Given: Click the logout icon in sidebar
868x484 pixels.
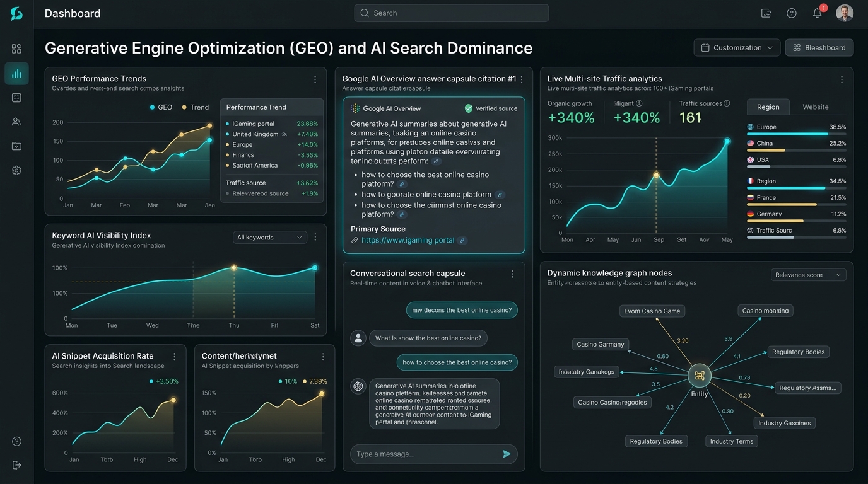Looking at the screenshot, I should tap(16, 465).
